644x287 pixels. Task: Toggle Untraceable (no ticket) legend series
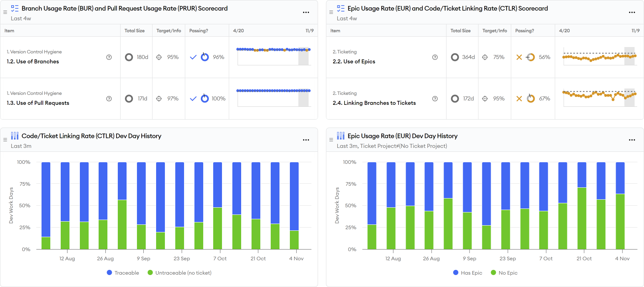point(179,273)
